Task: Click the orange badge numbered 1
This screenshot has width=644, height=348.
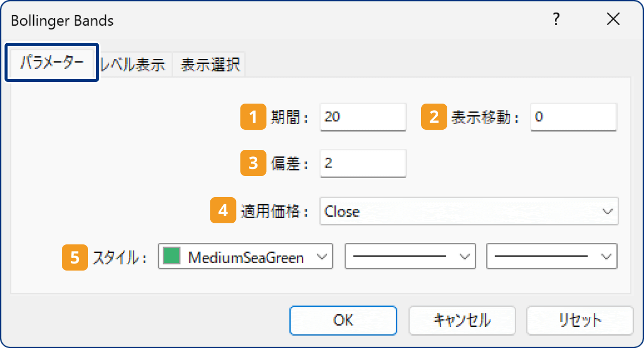Action: click(253, 117)
